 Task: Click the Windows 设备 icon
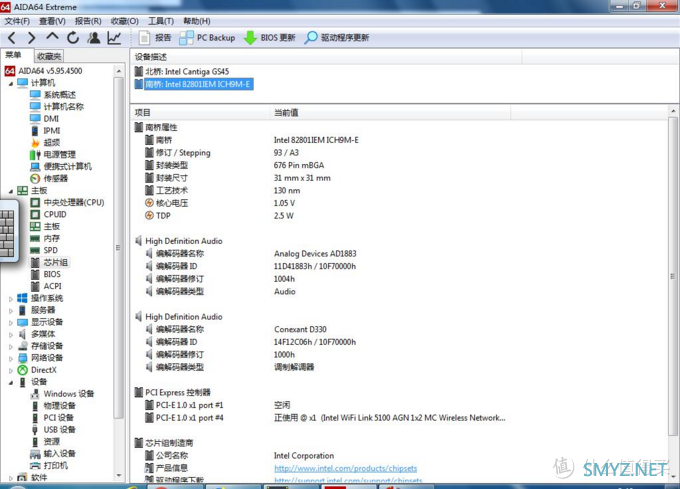pos(35,394)
